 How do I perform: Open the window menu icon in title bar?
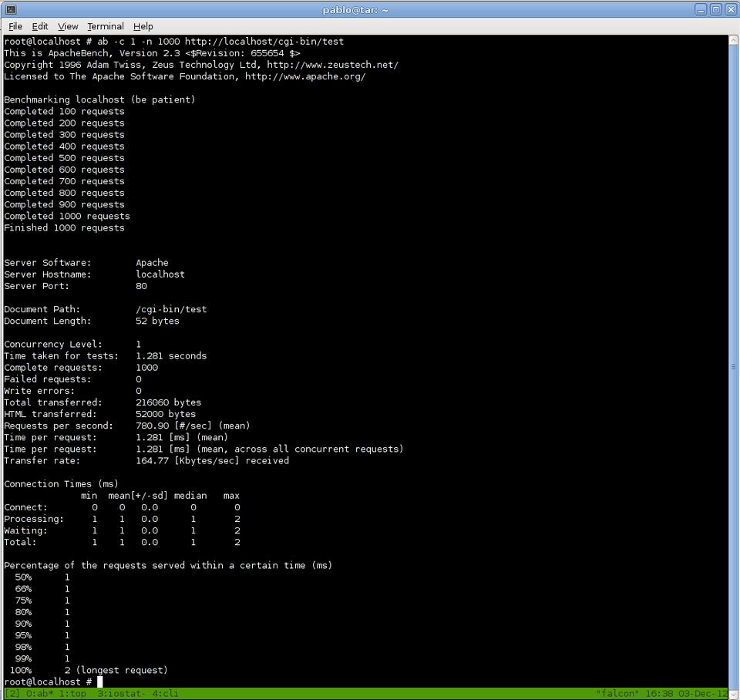coord(10,9)
